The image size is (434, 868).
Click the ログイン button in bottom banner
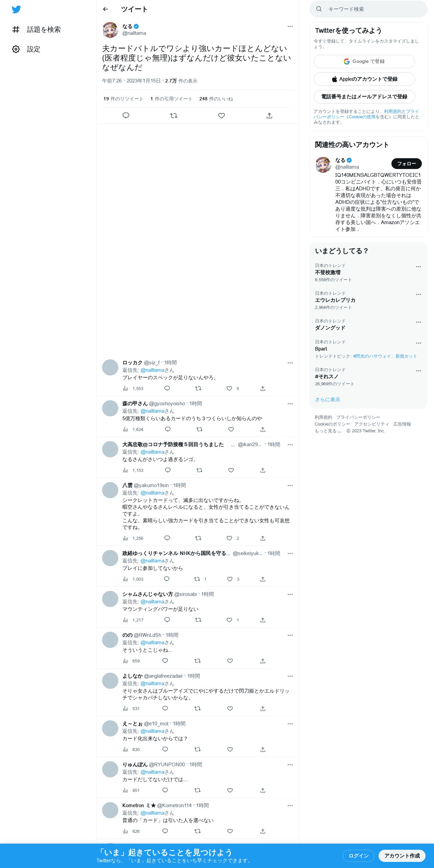tap(358, 855)
